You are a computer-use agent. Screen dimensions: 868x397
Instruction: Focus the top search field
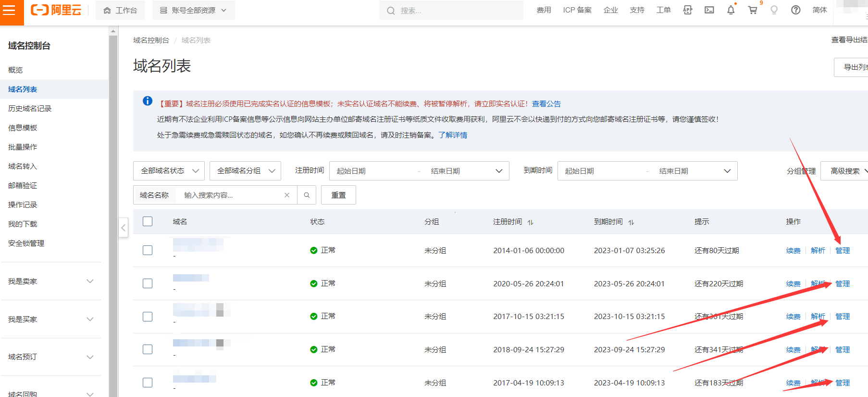pyautogui.click(x=451, y=10)
